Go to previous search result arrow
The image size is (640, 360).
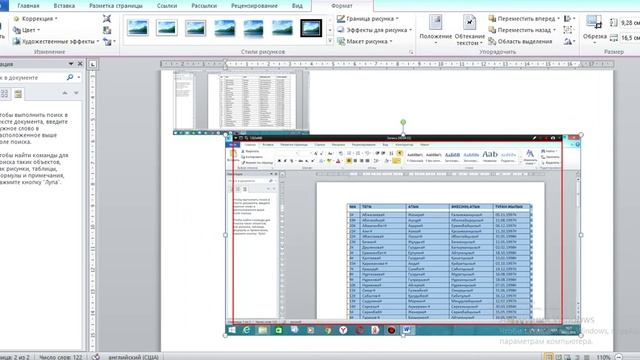(65, 93)
